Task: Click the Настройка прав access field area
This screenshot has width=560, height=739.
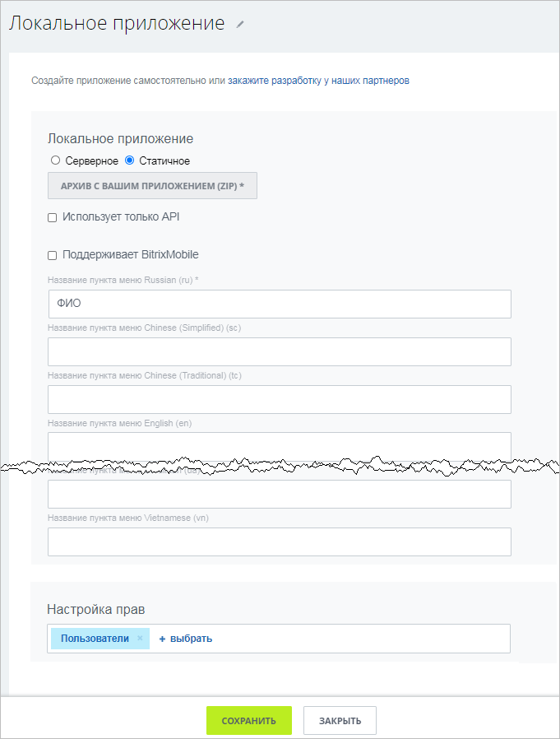Action: point(279,639)
